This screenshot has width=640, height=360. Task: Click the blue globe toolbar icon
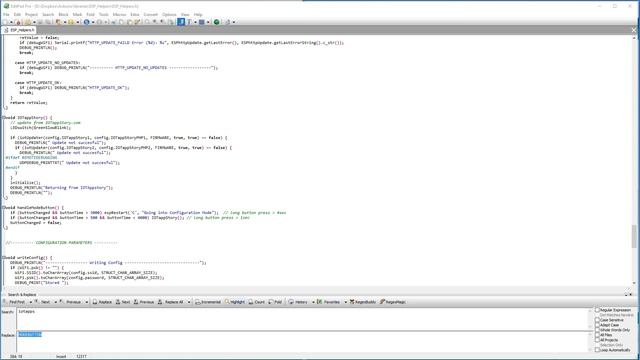87,22
